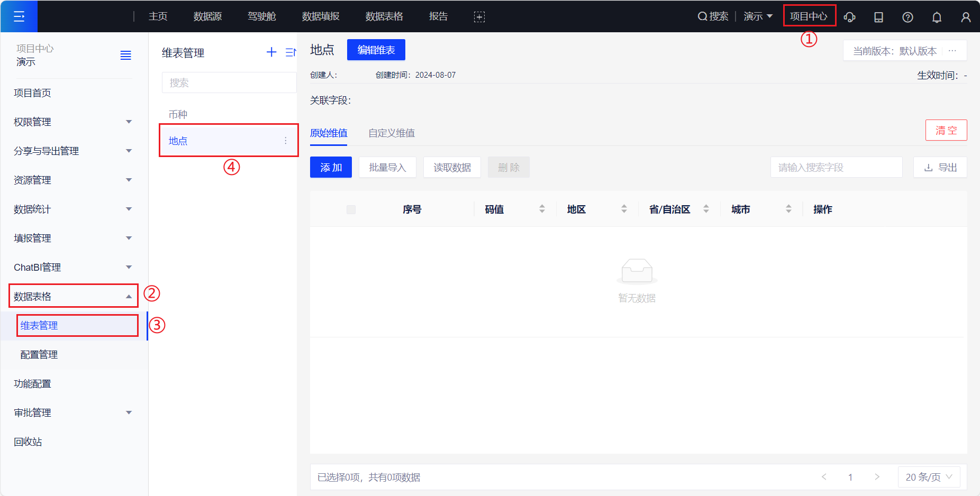Collapse the project center sidebar list icon
The image size is (980, 496).
coord(125,56)
